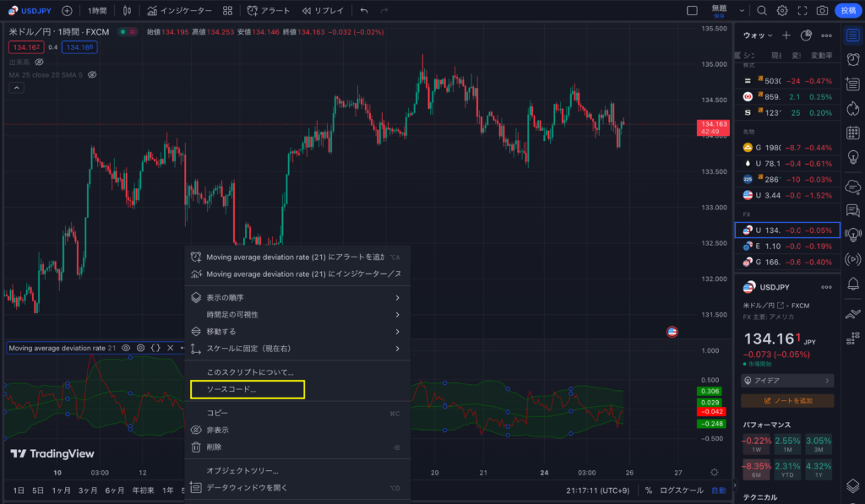Select the 1日 date range button
865x504 pixels.
click(x=19, y=490)
